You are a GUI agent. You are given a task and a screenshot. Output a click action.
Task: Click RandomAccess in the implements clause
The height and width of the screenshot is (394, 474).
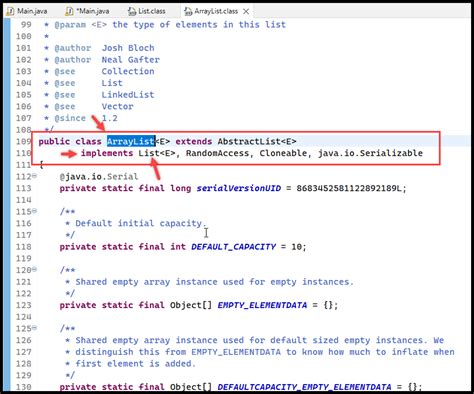click(217, 153)
